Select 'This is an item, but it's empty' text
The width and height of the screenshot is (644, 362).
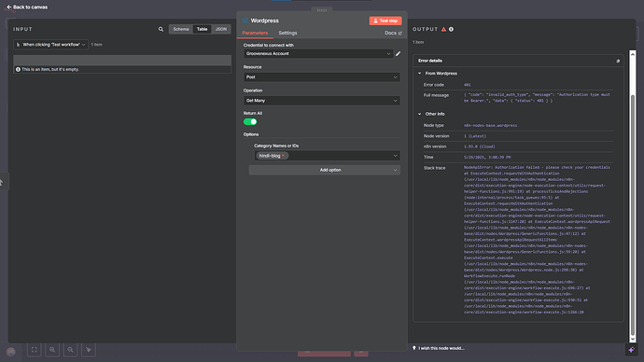pyautogui.click(x=50, y=69)
